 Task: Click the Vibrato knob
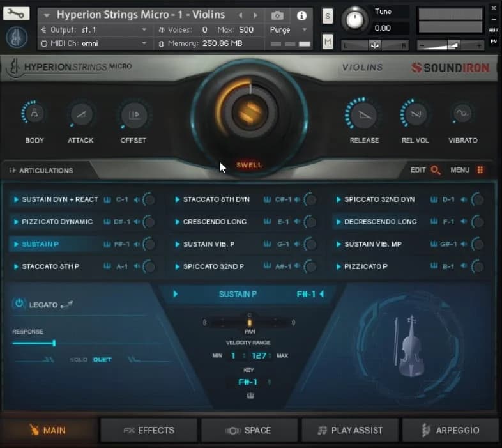coord(462,114)
